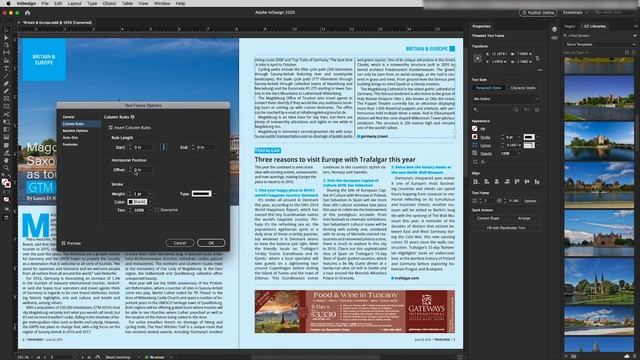Viewport: 640px width, 360px height.
Task: Select the Selection tool in the toolbar
Action: (6, 30)
